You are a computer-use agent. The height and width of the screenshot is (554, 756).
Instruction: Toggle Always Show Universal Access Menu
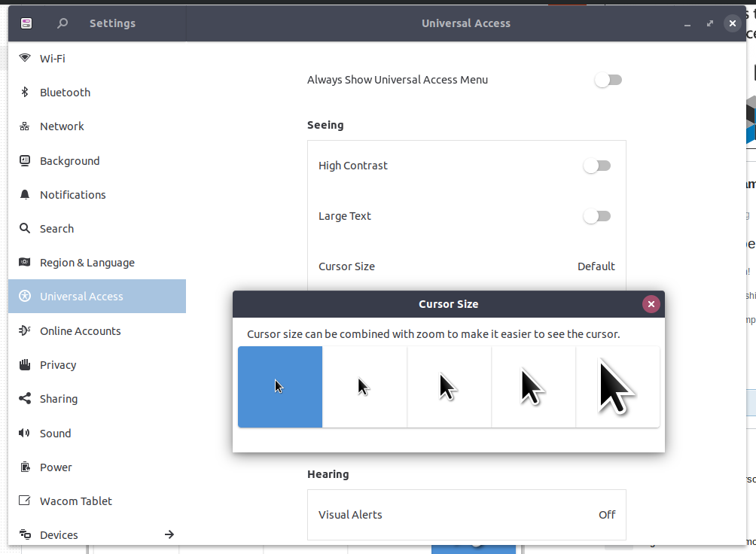pos(608,80)
